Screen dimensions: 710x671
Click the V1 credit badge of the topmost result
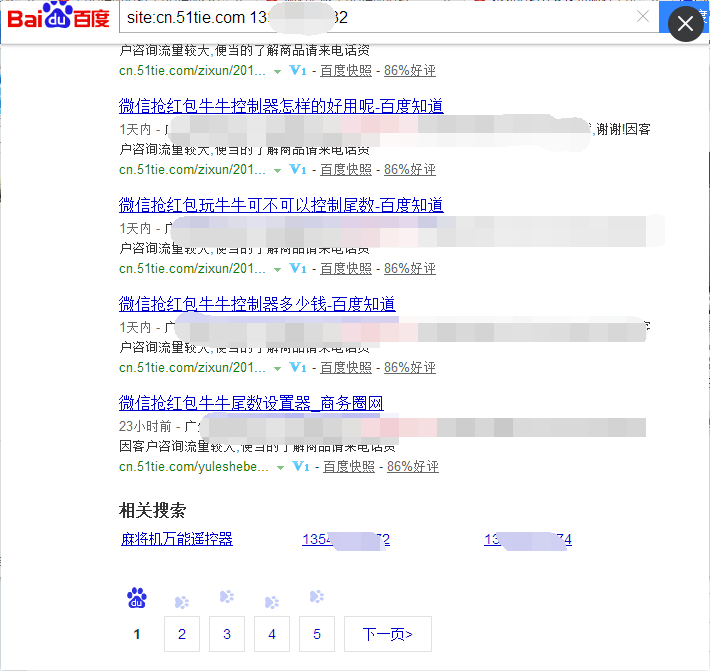click(298, 71)
